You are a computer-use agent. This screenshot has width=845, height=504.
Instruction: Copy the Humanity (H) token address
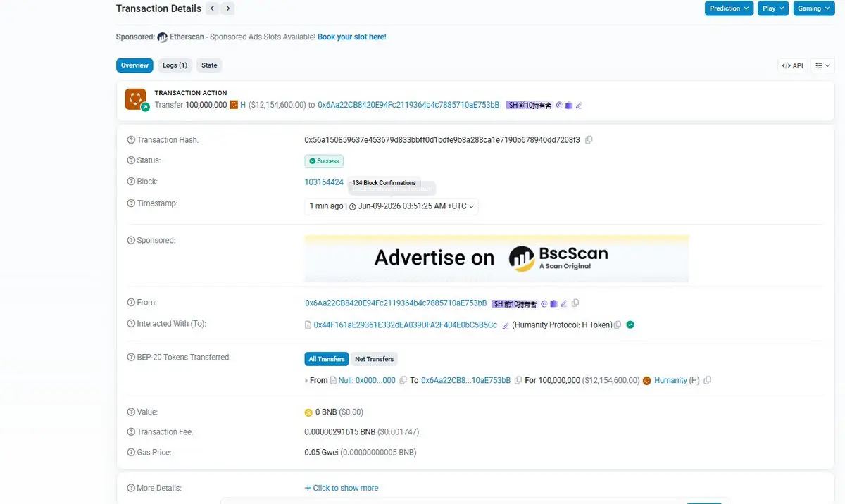click(x=708, y=380)
